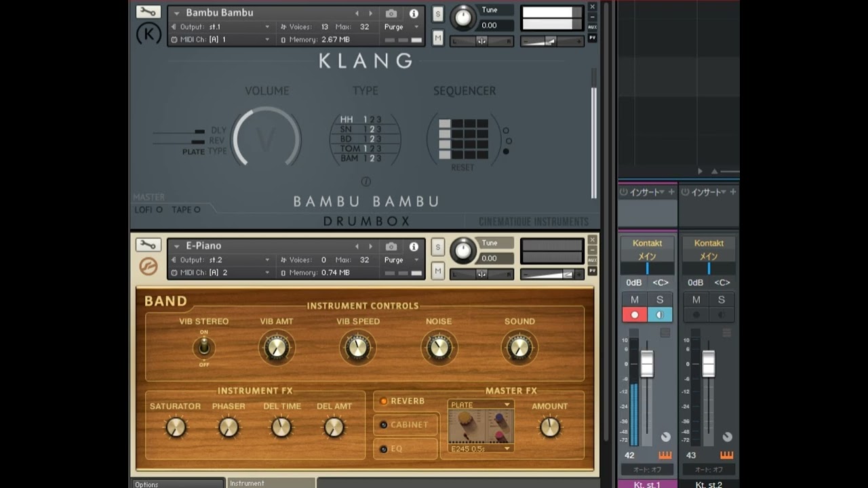Click Kontakt routing on Kt. st.1

[x=648, y=243]
